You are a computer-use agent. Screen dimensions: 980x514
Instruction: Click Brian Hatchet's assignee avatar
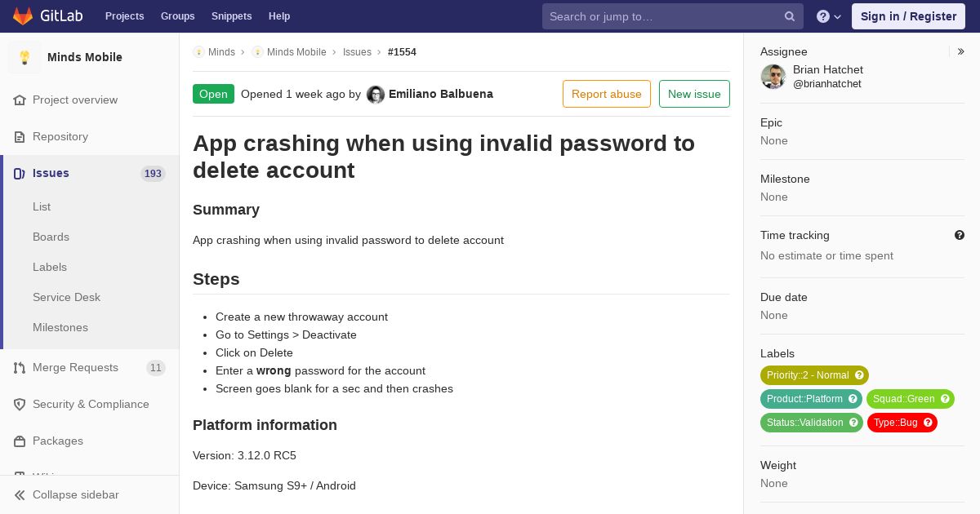(x=773, y=77)
